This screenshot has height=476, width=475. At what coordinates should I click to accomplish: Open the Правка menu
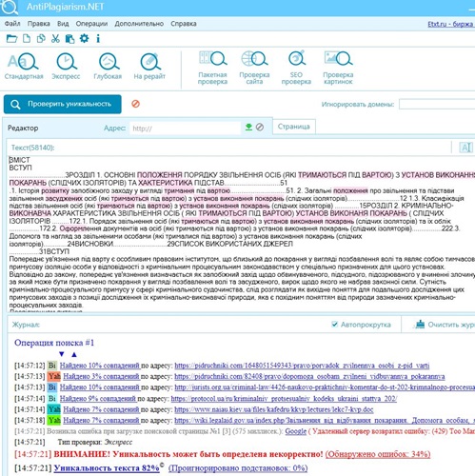[39, 24]
